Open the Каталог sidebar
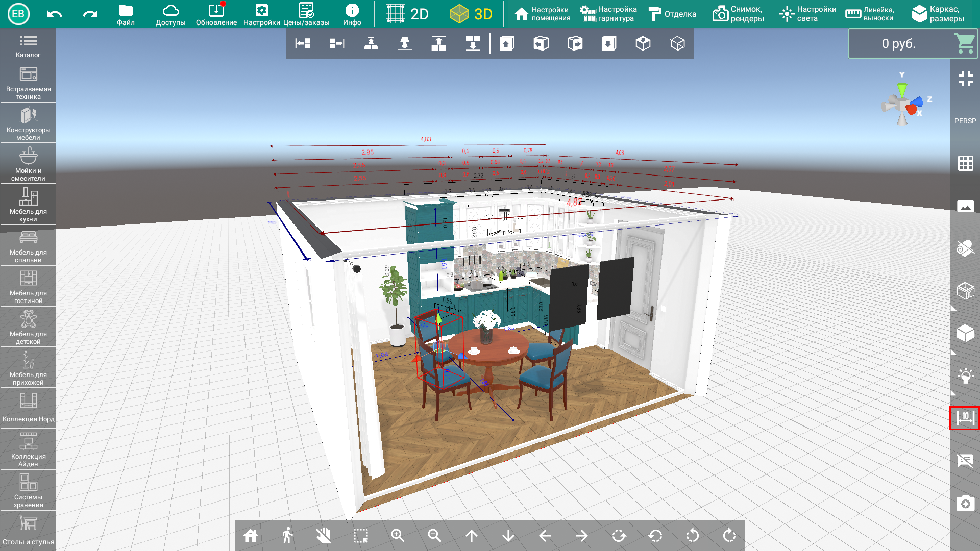Screen dimensions: 980x551 (28, 46)
